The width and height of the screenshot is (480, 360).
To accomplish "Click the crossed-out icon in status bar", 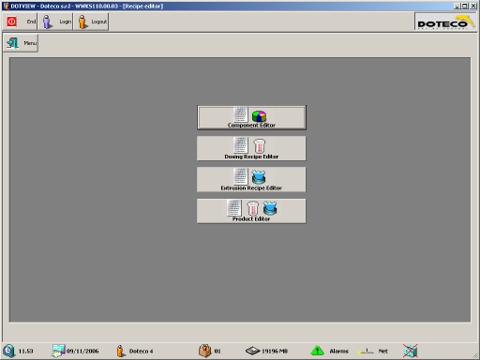I will (x=410, y=351).
